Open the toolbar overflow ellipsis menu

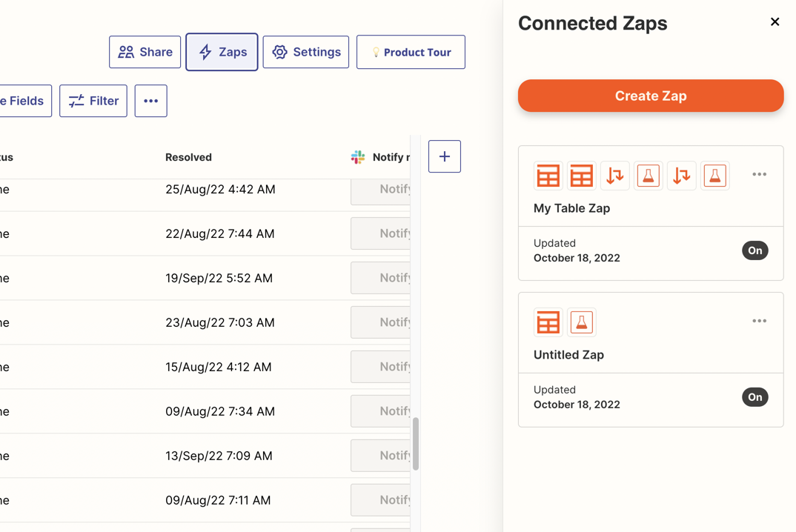[x=150, y=100]
